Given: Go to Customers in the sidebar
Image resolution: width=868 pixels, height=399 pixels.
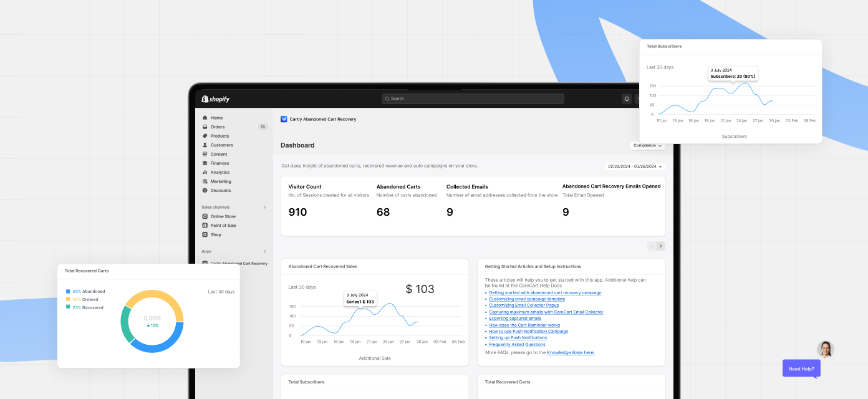Looking at the screenshot, I should (221, 145).
